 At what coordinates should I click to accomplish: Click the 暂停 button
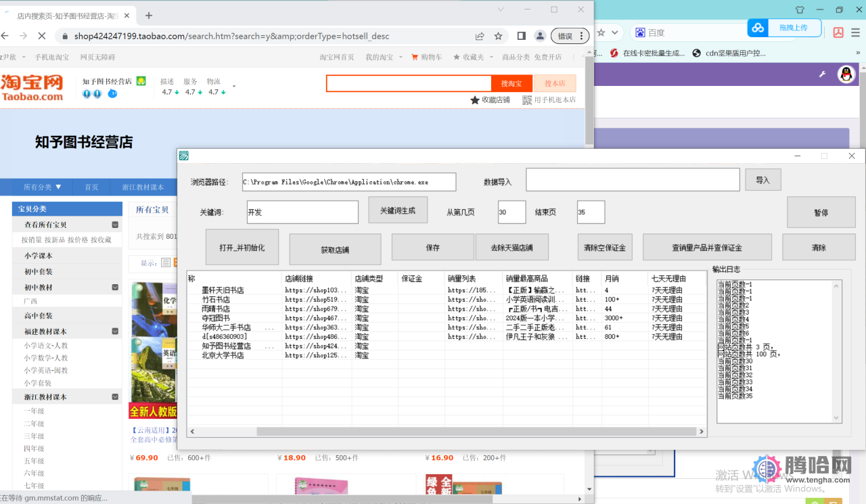tap(821, 212)
